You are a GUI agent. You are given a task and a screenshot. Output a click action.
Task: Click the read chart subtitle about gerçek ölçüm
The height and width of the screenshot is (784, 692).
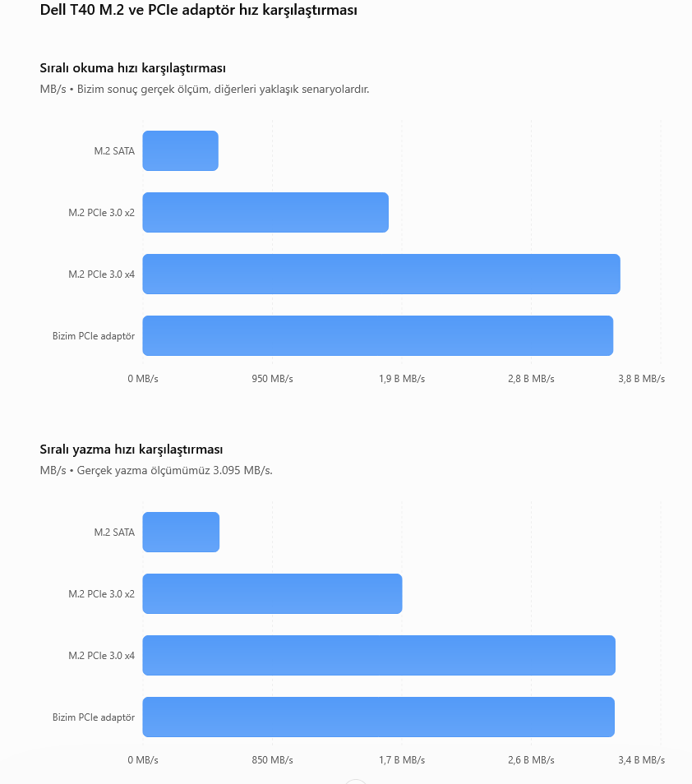[x=205, y=90]
